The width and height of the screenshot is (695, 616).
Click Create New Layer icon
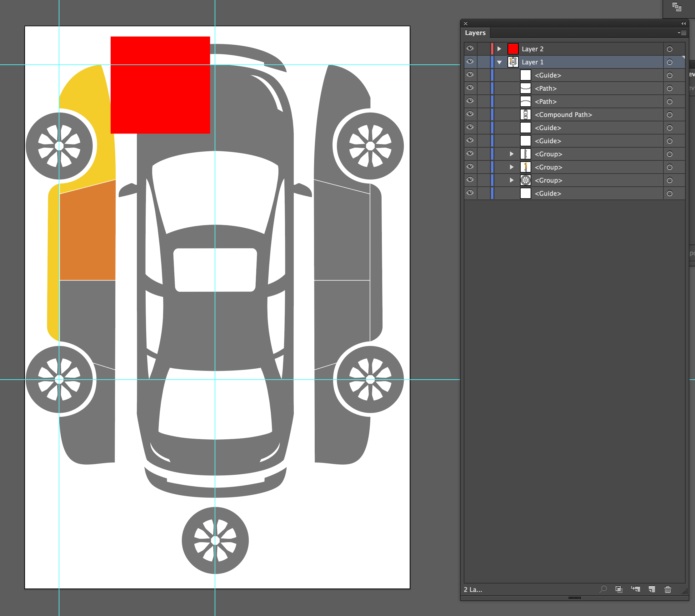(x=652, y=589)
